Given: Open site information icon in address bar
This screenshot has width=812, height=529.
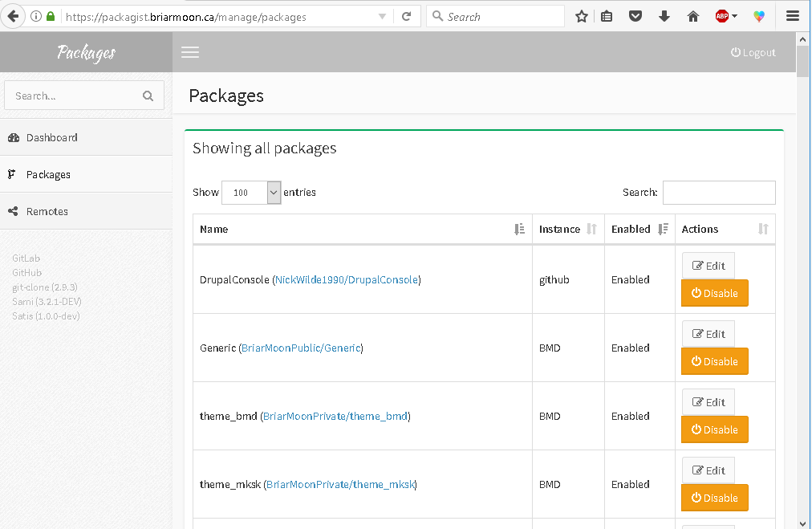Looking at the screenshot, I should [36, 17].
